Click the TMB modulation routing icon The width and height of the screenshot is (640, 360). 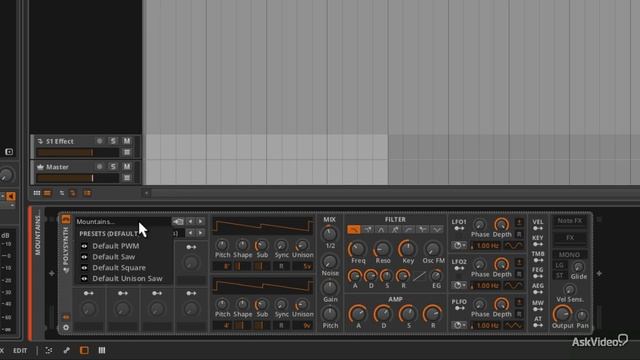[538, 260]
